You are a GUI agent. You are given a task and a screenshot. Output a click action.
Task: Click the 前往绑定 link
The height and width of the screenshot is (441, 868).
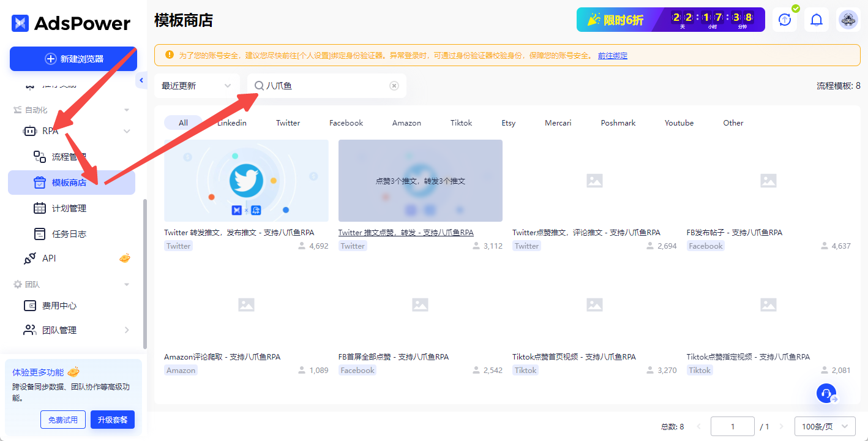click(x=613, y=56)
